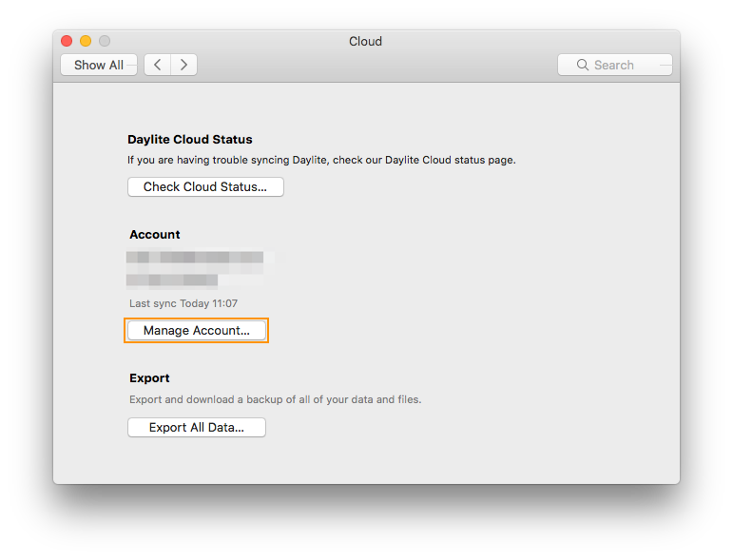733x560 pixels.
Task: Click the magnifying glass search icon
Action: 583,65
